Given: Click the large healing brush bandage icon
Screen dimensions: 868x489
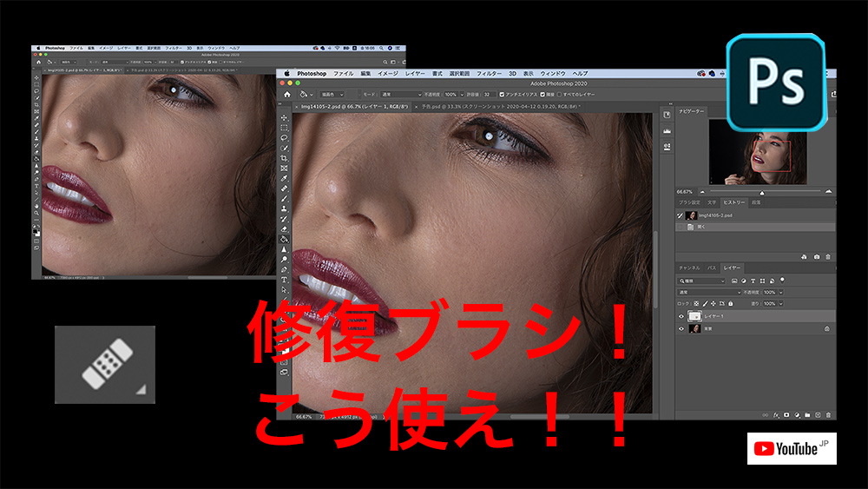Looking at the screenshot, I should 105,365.
